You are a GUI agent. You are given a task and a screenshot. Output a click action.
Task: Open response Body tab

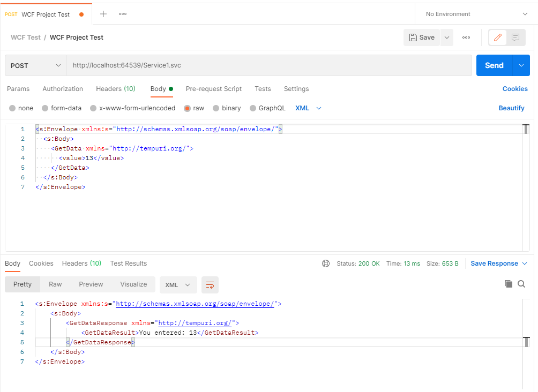13,263
